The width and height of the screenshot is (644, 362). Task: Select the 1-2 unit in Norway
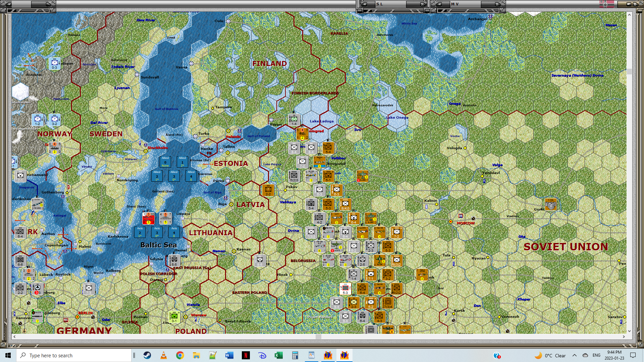tap(38, 120)
